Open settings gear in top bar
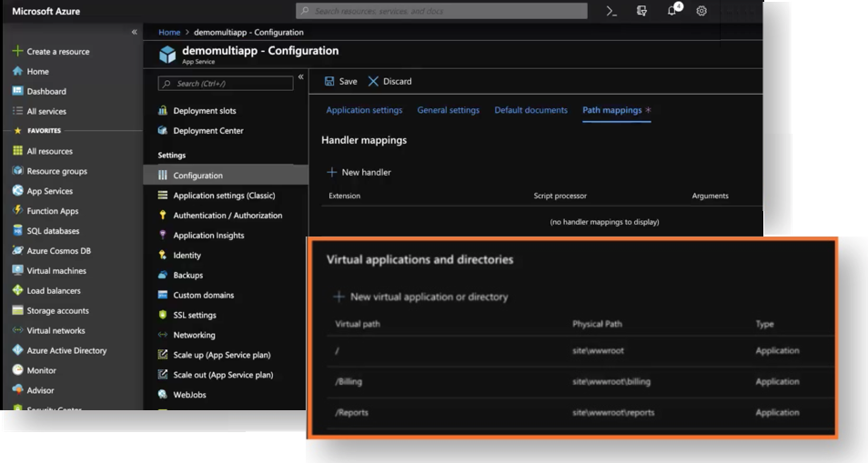This screenshot has height=463, width=868. point(701,11)
